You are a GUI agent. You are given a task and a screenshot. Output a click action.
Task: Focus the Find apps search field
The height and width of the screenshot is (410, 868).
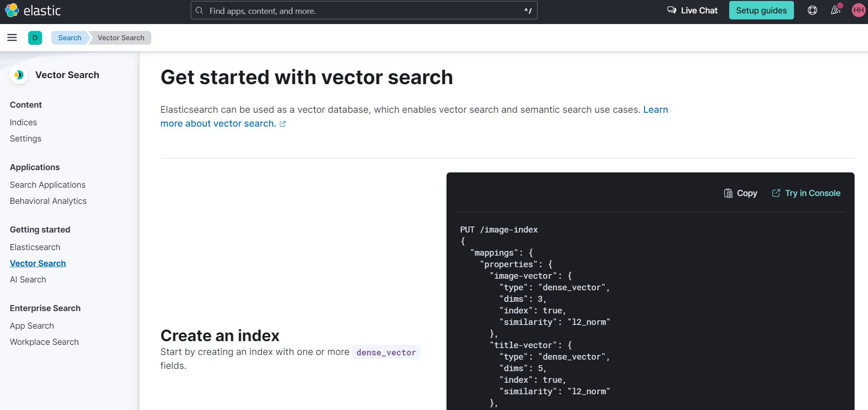point(364,11)
